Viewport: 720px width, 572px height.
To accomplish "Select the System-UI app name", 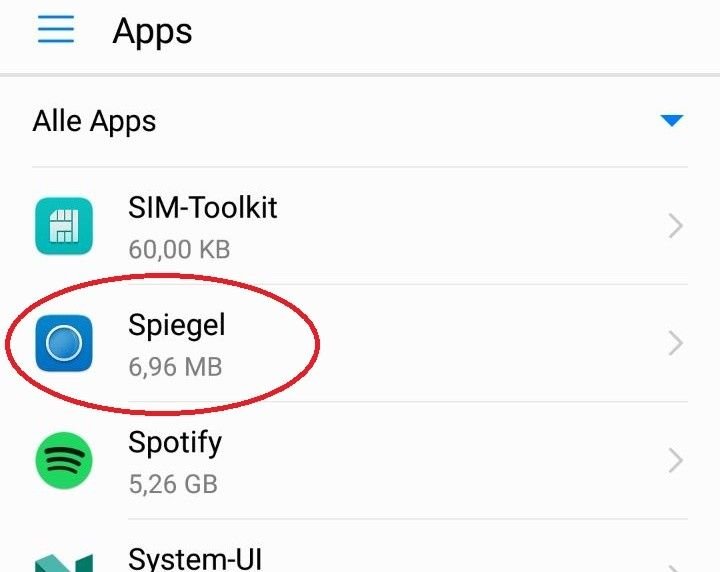I will (x=195, y=558).
